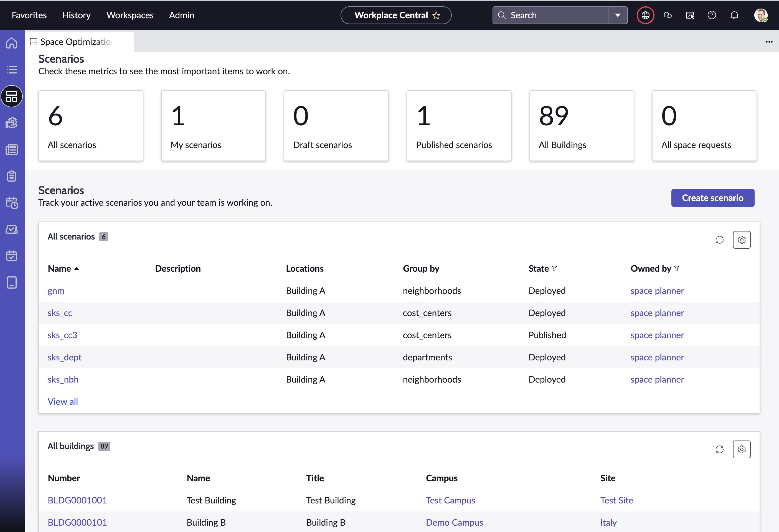The height and width of the screenshot is (532, 779).
Task: Refresh the All scenarios list
Action: (720, 240)
